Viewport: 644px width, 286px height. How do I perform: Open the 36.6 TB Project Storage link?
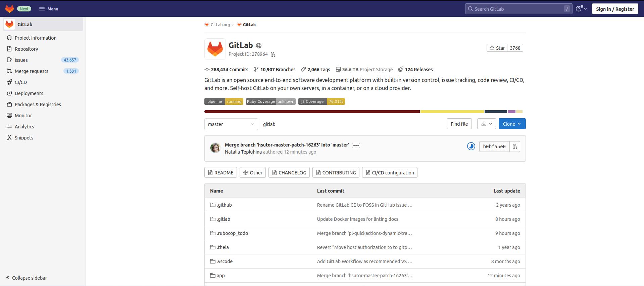coord(364,70)
